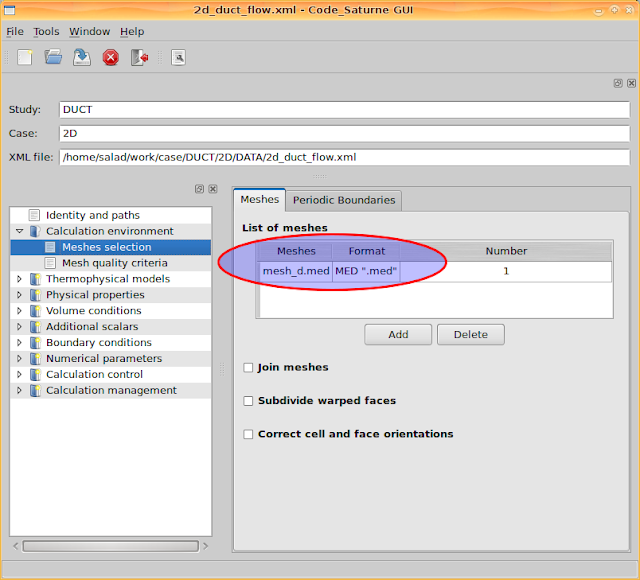Click the Mesh quality criteria page icon
The image size is (640, 580).
coord(50,263)
